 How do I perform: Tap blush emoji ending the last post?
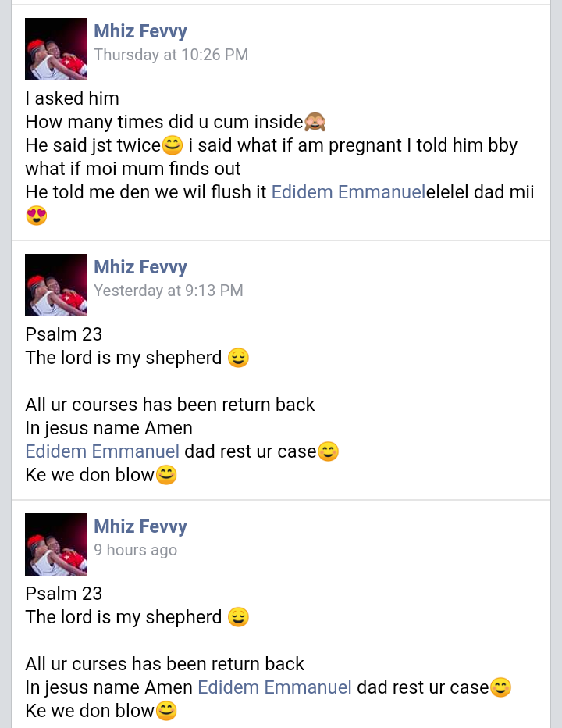click(166, 711)
